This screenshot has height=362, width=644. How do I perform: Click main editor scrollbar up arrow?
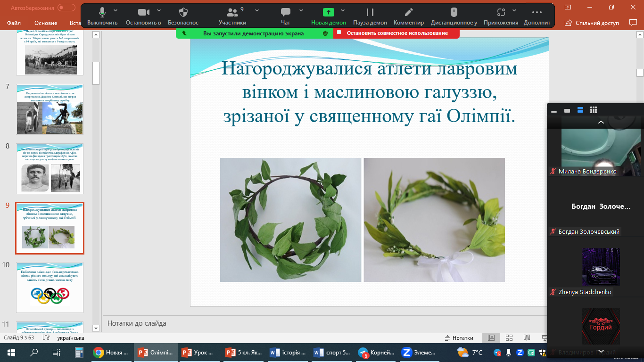tap(640, 35)
